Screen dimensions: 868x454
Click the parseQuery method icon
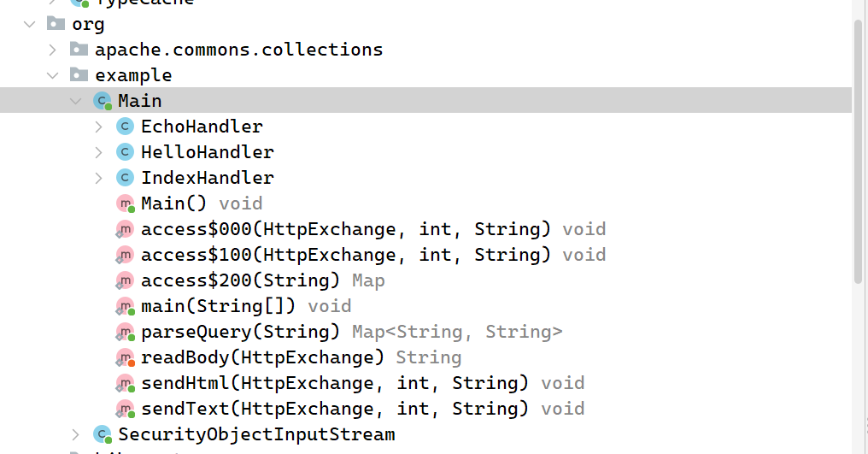pyautogui.click(x=125, y=332)
